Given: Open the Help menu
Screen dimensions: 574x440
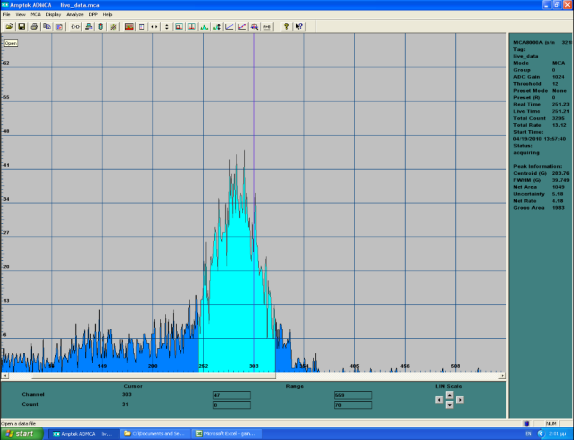Looking at the screenshot, I should (107, 15).
